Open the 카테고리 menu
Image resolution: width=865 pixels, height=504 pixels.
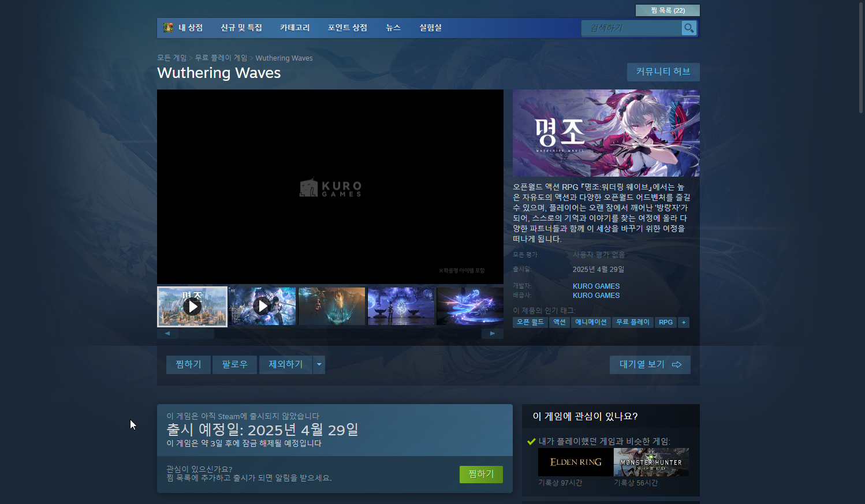(x=294, y=28)
